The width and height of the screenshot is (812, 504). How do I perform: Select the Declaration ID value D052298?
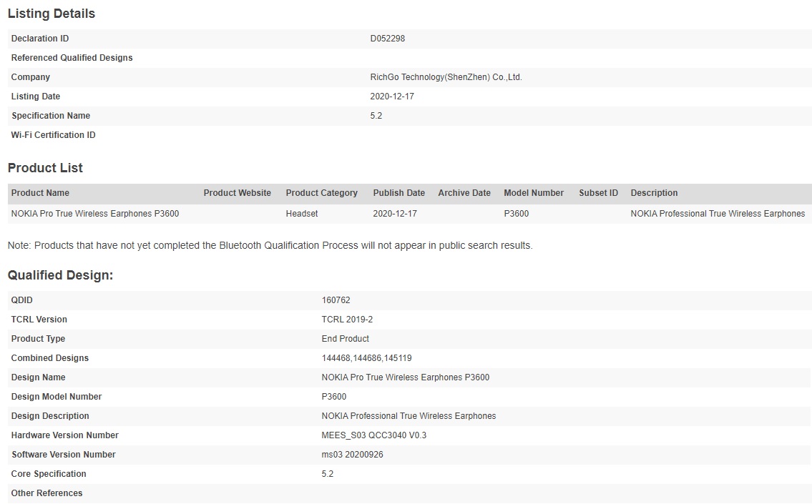(x=387, y=39)
